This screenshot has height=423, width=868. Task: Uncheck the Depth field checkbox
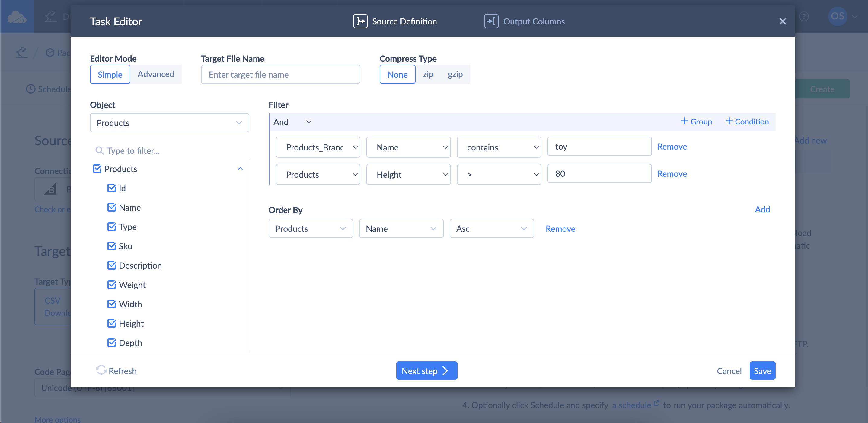[x=112, y=342]
